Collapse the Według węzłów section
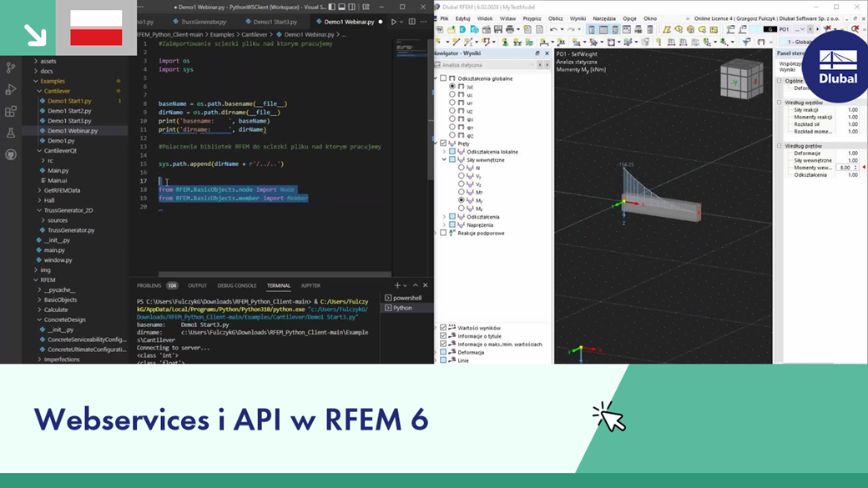 pos(780,103)
